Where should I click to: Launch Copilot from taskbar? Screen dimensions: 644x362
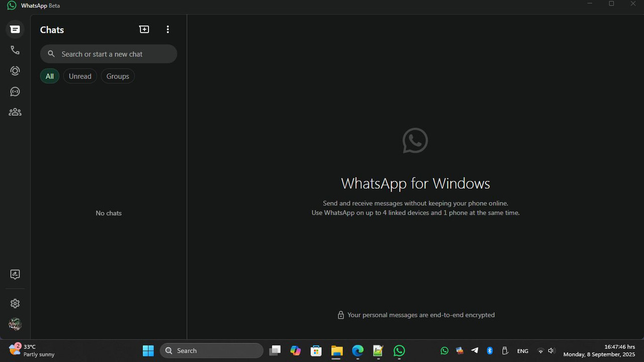click(x=295, y=350)
